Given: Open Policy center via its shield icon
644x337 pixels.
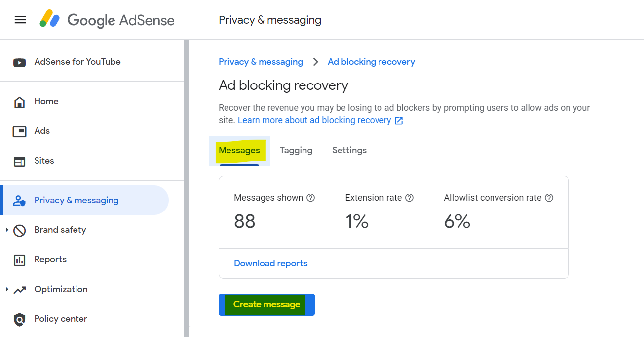Looking at the screenshot, I should click(x=19, y=318).
